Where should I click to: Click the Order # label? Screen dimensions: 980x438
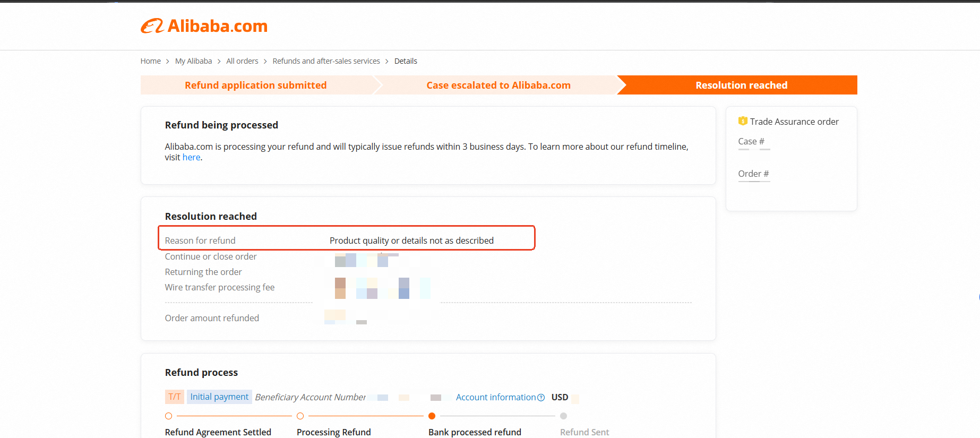point(753,174)
